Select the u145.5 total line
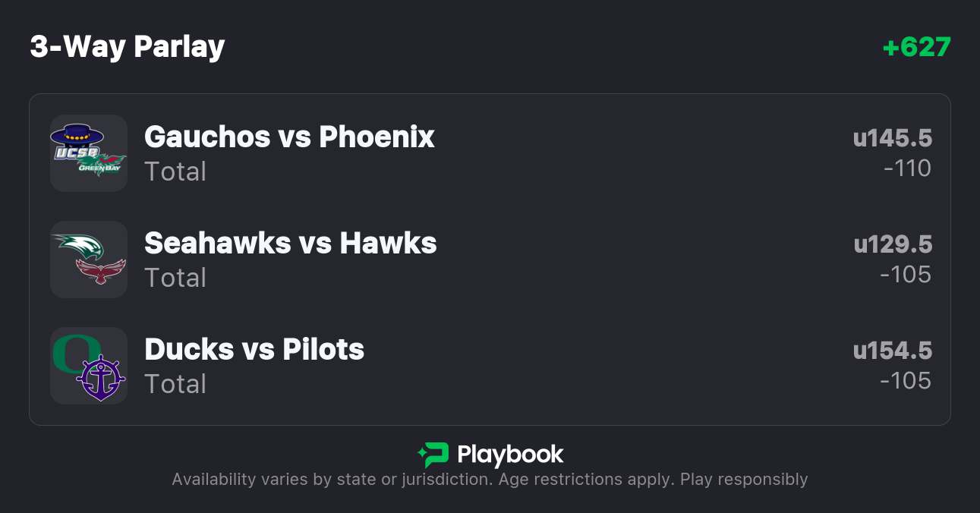Screen dimensions: 980x513 tap(892, 138)
